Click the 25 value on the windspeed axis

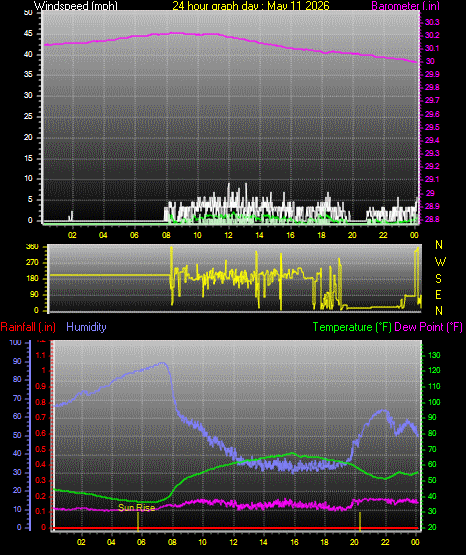(28, 116)
